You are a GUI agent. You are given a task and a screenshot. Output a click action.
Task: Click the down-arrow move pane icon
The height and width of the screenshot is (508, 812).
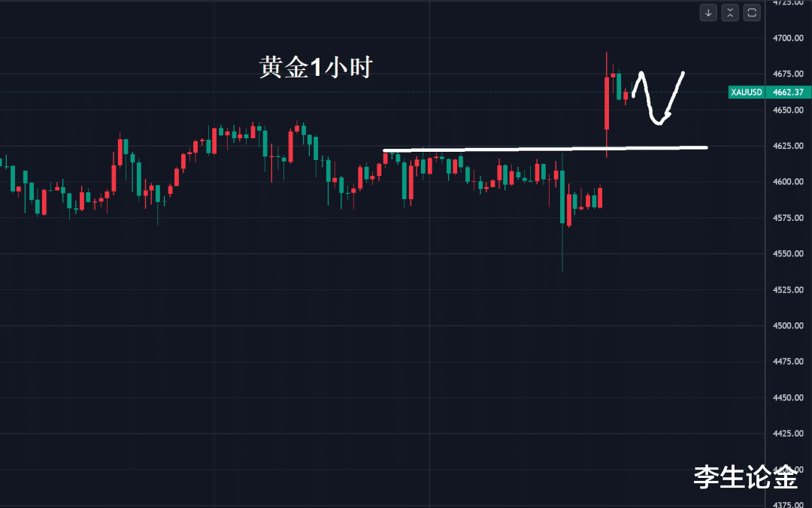point(708,12)
